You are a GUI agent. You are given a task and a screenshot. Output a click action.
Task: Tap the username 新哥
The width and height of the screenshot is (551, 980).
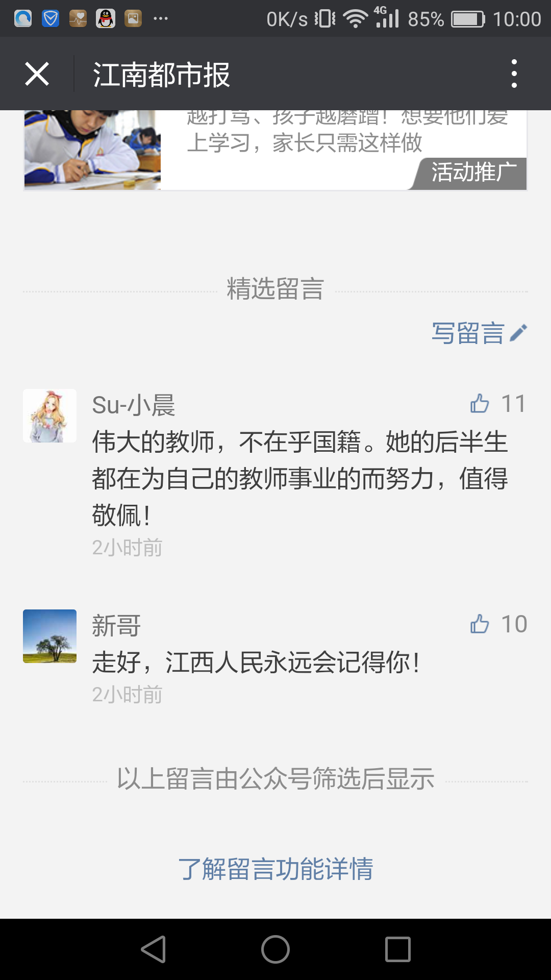pos(116,626)
